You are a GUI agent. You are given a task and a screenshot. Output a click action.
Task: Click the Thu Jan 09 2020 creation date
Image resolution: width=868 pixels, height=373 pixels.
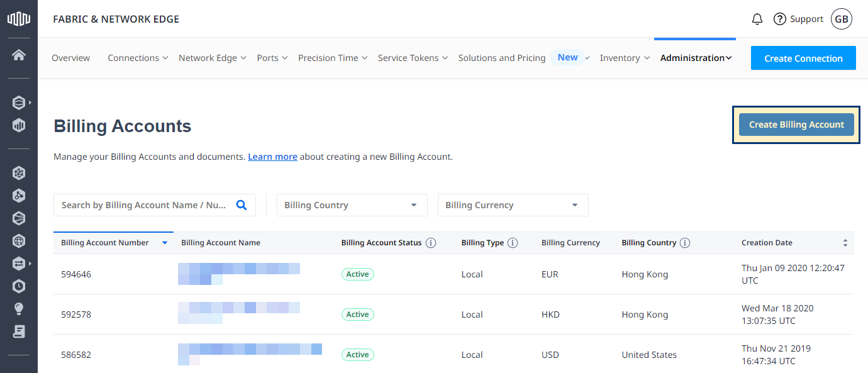pos(793,274)
